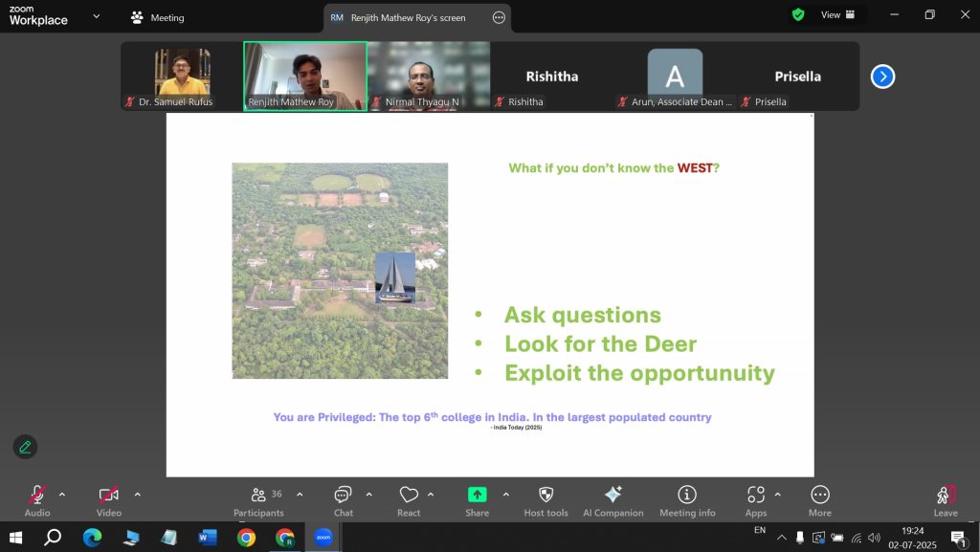The height and width of the screenshot is (552, 980).
Task: Expand video options arrow next to Video
Action: pos(137,495)
